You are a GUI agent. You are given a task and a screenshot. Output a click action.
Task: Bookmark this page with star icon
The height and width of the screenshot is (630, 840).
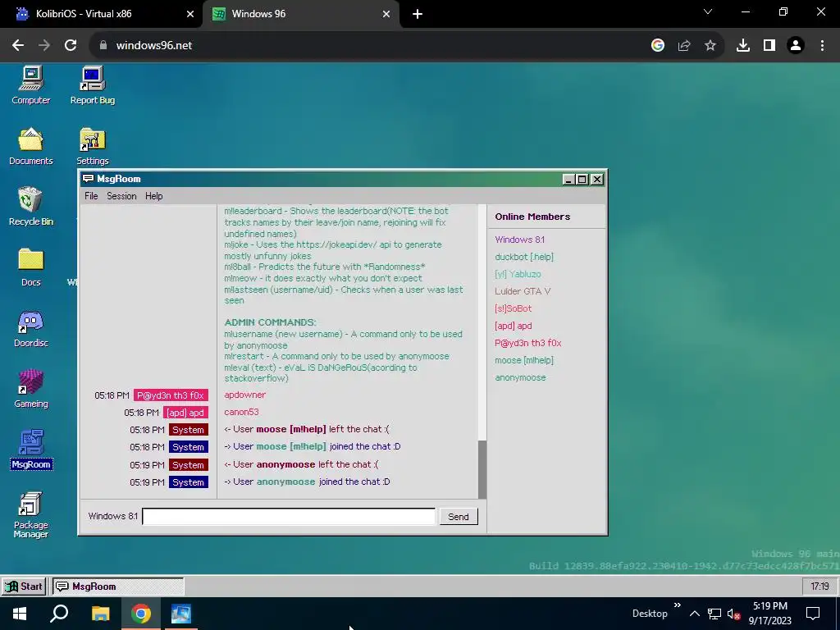(710, 46)
